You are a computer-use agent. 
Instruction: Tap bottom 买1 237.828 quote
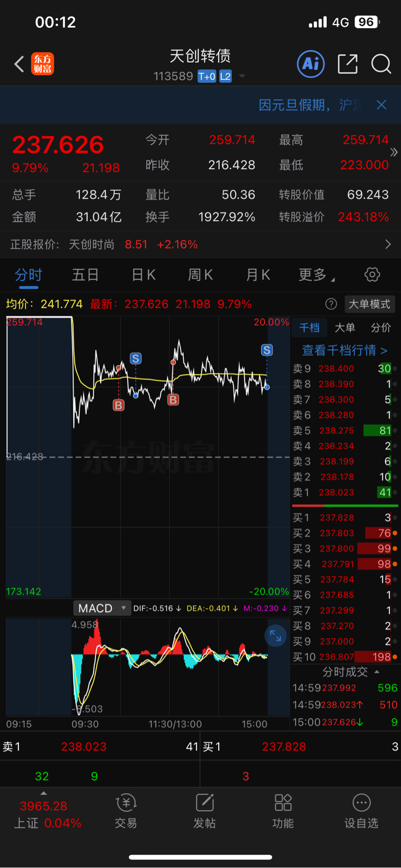point(301,746)
